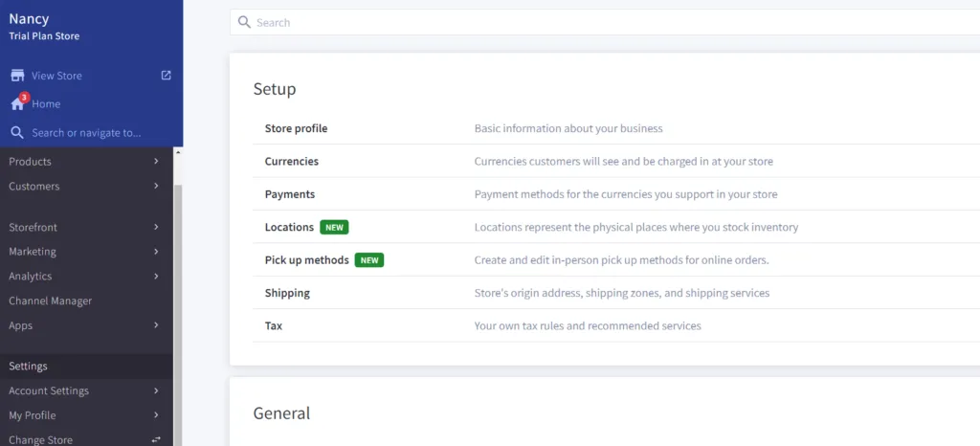
Task: Click the sidebar search magnifier icon
Action: (x=17, y=132)
